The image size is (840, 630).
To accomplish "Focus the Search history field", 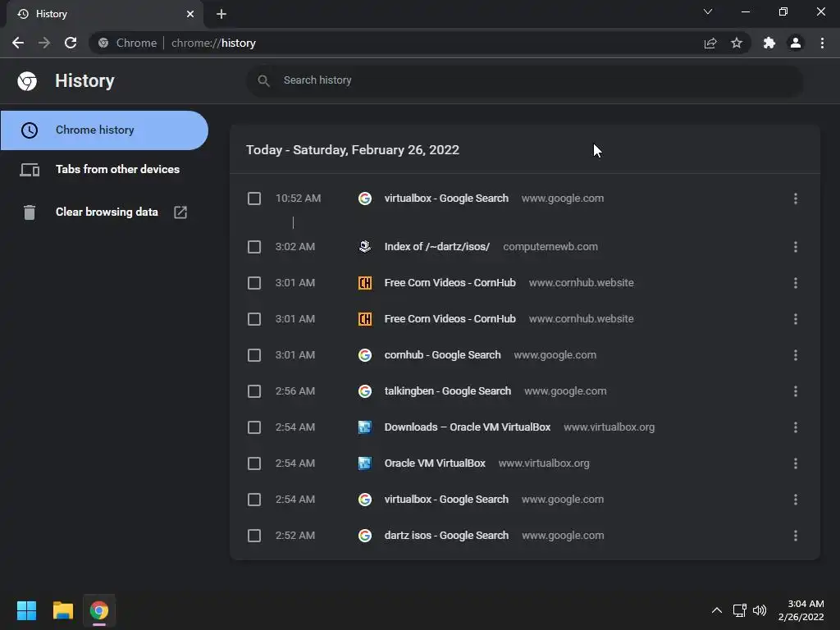I will tap(524, 80).
